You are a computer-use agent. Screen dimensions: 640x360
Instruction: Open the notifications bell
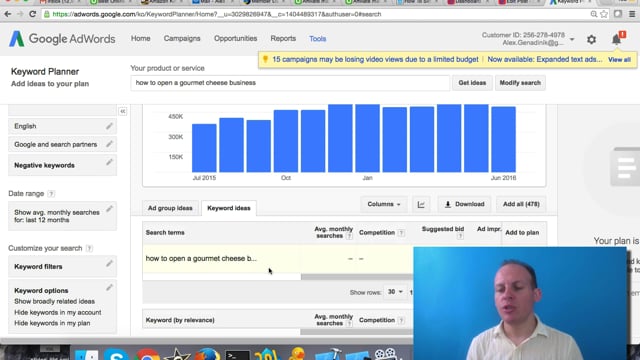pyautogui.click(x=616, y=39)
